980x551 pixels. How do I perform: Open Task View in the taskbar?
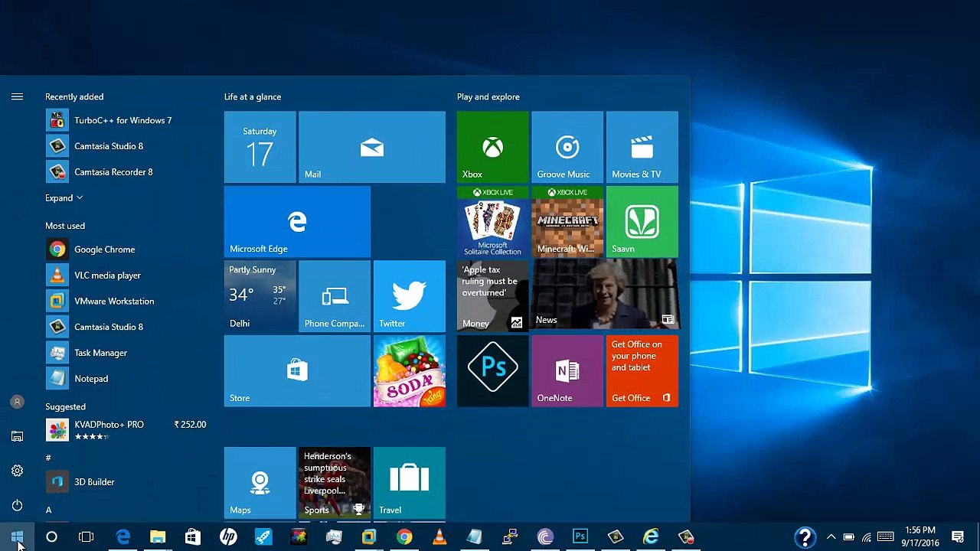click(86, 537)
